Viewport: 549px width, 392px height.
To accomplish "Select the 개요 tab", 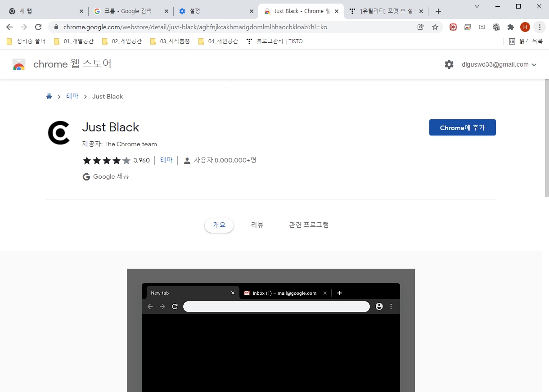I will pyautogui.click(x=219, y=225).
